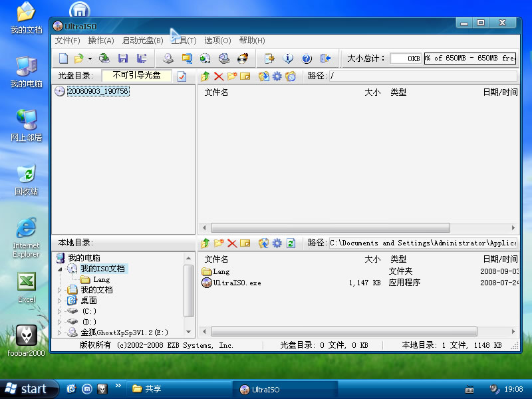Expand the (D:) drive node

point(60,322)
